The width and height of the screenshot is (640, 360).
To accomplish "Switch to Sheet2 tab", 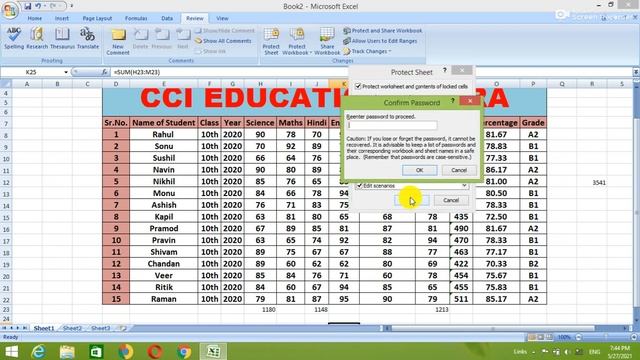I will [72, 328].
